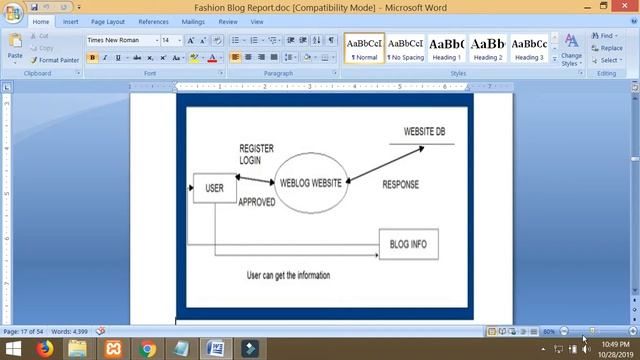
Task: Decrease paragraph indent
Action: coord(291,40)
